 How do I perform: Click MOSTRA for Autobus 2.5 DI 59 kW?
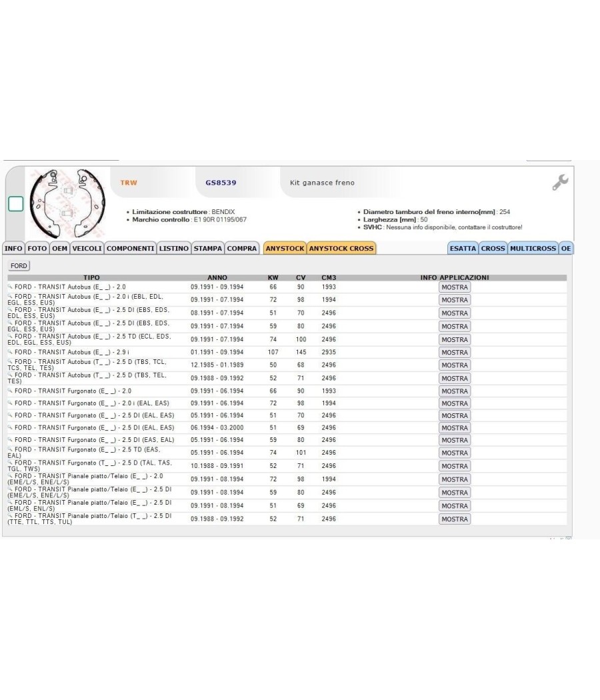point(455,327)
